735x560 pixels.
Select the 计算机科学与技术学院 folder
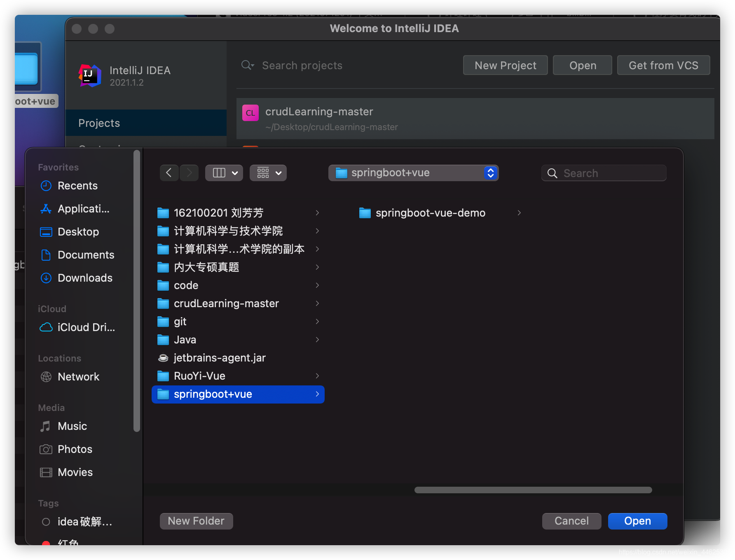click(238, 231)
